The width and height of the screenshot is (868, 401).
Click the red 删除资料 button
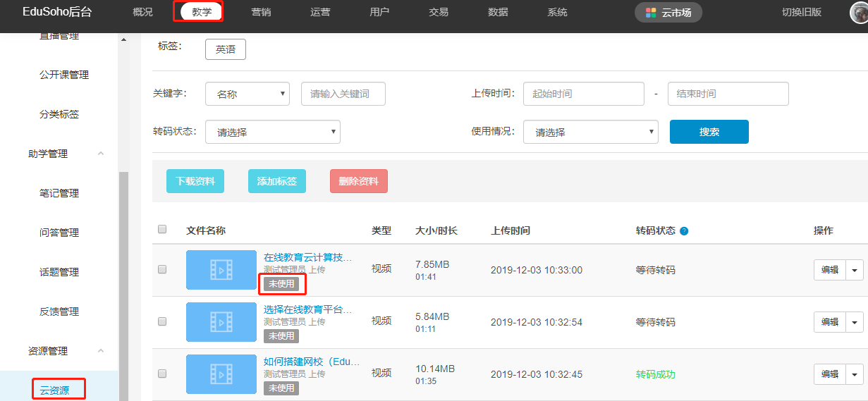(358, 181)
